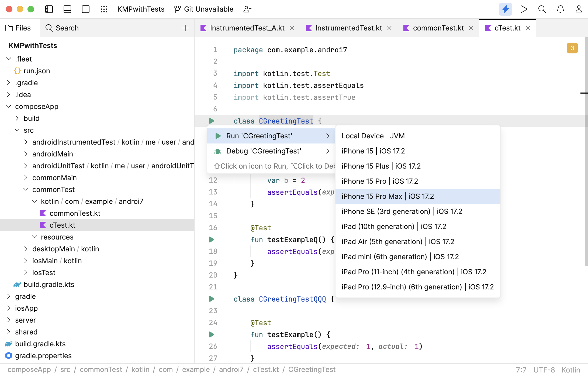
Task: Click the workspace grid icon in toolbar
Action: point(104,9)
